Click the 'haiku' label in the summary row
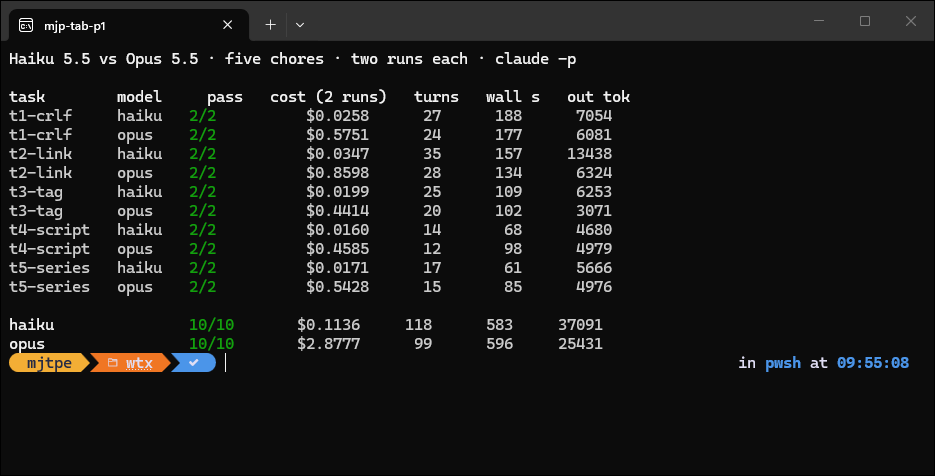This screenshot has height=476, width=935. click(32, 325)
